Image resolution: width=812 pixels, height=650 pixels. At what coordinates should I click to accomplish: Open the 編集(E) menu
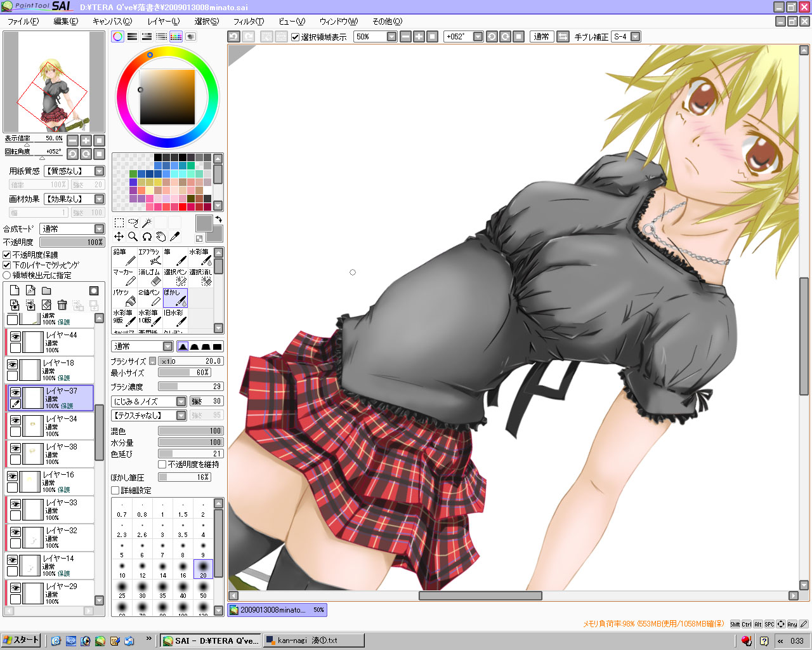(66, 22)
